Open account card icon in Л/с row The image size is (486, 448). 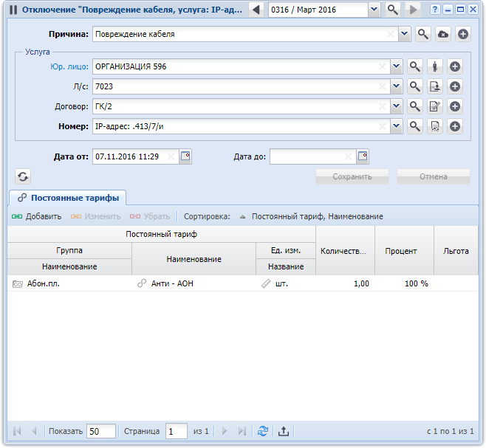coord(435,86)
